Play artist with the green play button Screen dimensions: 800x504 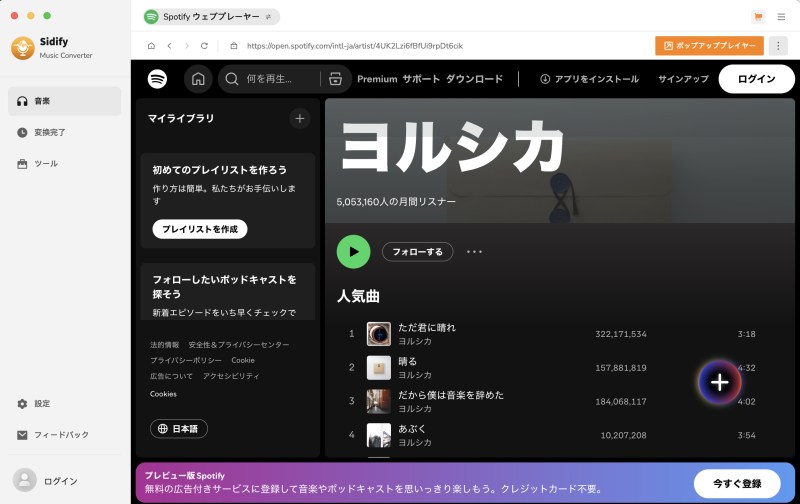pos(354,251)
